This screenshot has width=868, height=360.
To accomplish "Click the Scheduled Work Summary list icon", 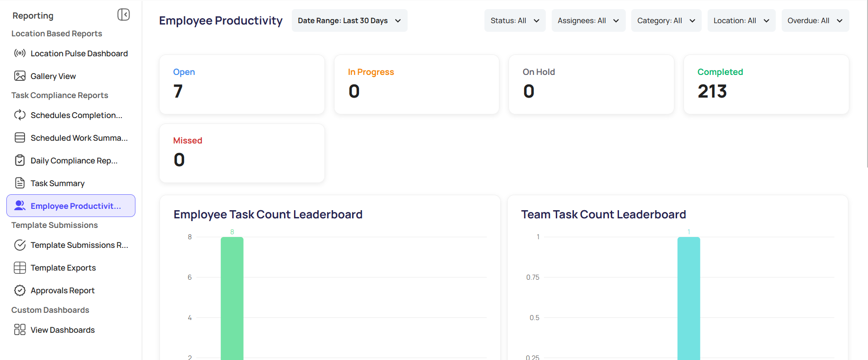I will [x=20, y=138].
